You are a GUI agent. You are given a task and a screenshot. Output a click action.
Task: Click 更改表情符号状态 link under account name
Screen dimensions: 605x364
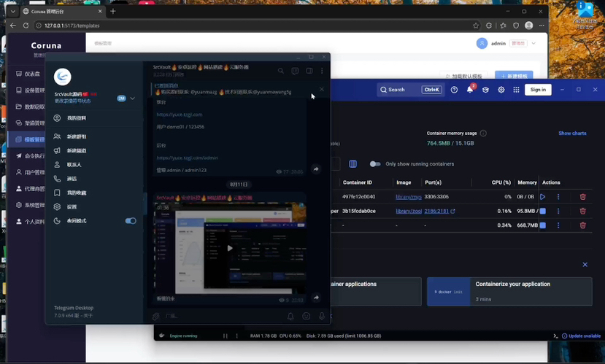(72, 101)
